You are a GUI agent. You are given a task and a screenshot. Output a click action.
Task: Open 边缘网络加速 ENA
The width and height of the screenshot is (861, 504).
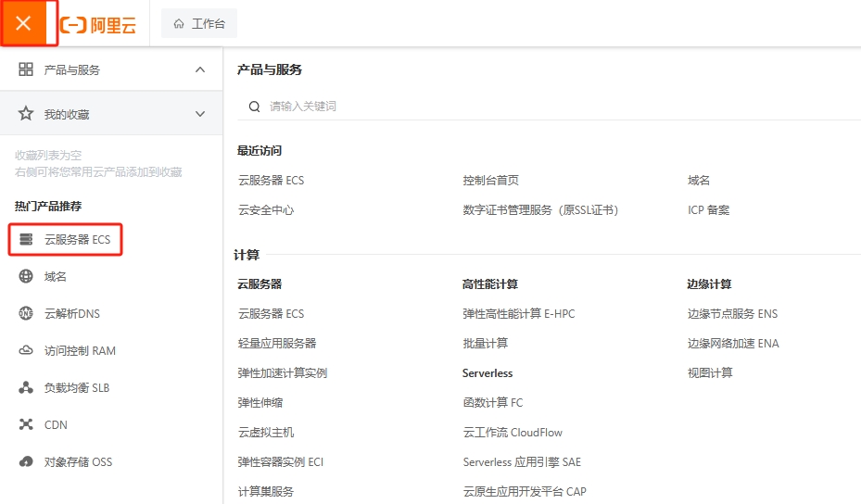pos(733,343)
